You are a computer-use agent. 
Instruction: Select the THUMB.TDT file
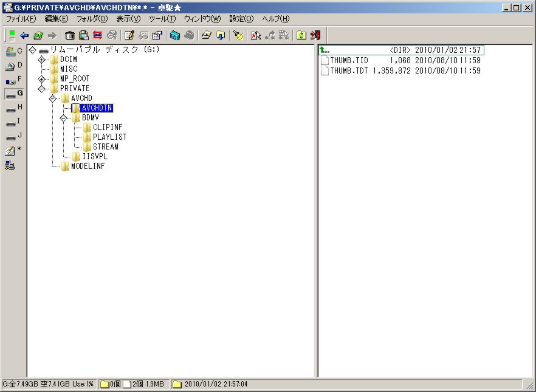point(349,70)
